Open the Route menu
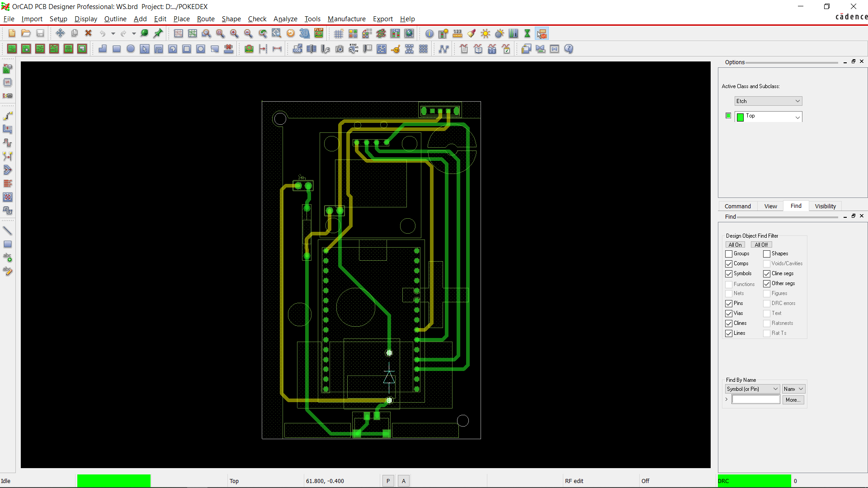868x488 pixels. click(206, 19)
